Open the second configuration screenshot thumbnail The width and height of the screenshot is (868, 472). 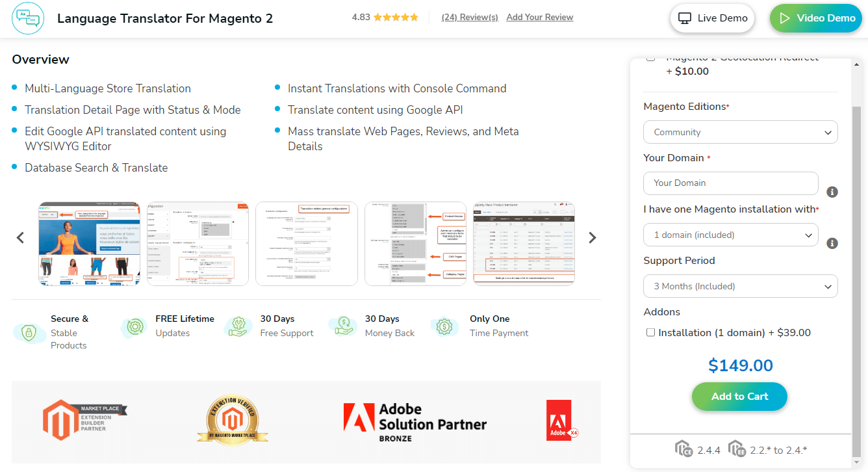tap(198, 243)
